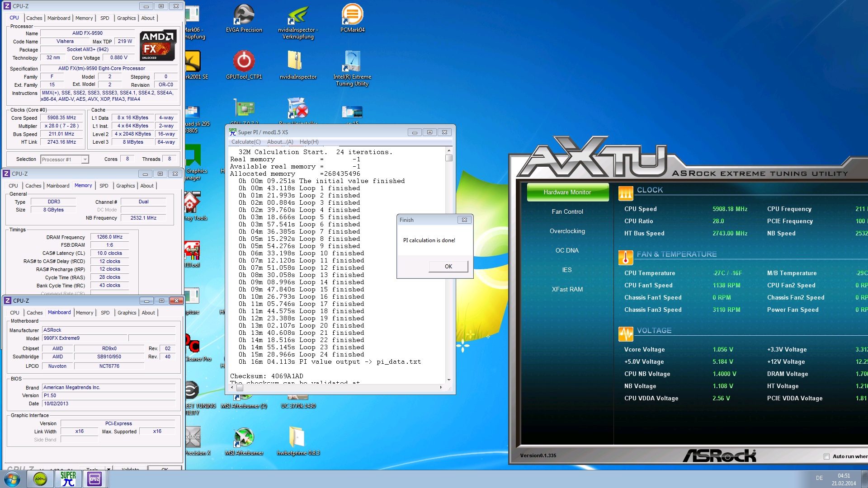Viewport: 868px width, 488px height.
Task: Click the HT Bus Speed 2743.00 MHz reading
Action: tap(730, 234)
